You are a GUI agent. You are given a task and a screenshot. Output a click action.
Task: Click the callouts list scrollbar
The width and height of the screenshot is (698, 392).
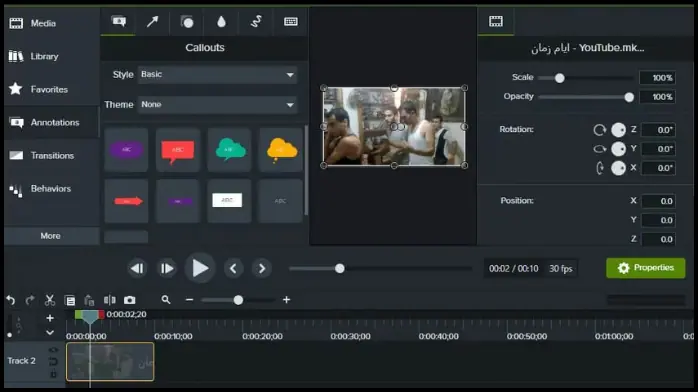(x=306, y=170)
